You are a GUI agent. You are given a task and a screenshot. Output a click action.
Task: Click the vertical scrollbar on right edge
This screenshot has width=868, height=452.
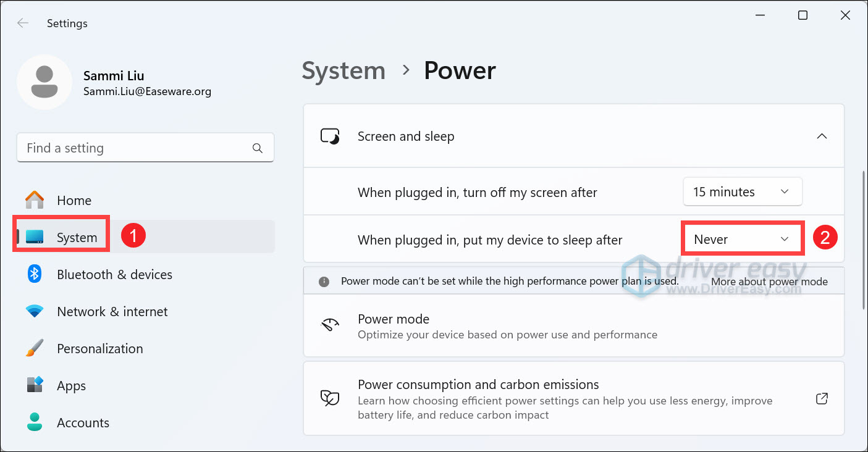(x=863, y=241)
